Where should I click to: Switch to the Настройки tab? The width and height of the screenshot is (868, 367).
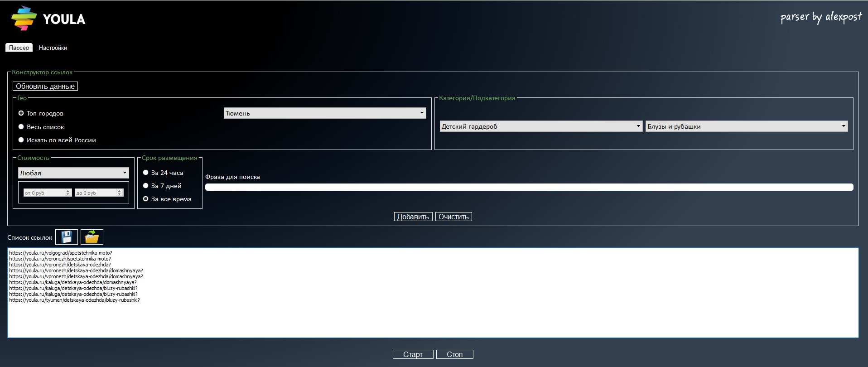[53, 48]
